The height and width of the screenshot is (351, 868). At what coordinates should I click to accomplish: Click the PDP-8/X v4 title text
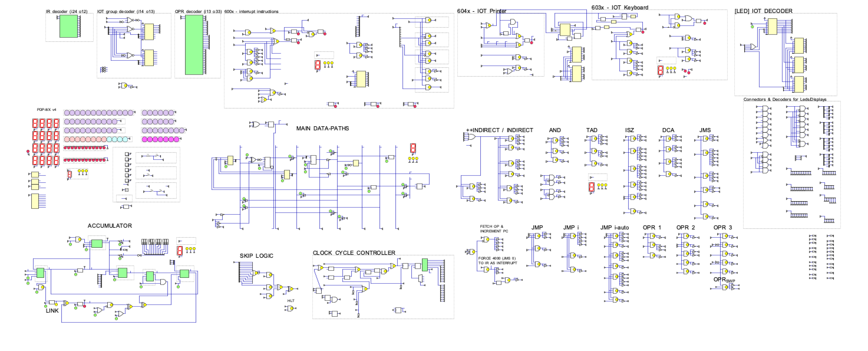pyautogui.click(x=47, y=110)
